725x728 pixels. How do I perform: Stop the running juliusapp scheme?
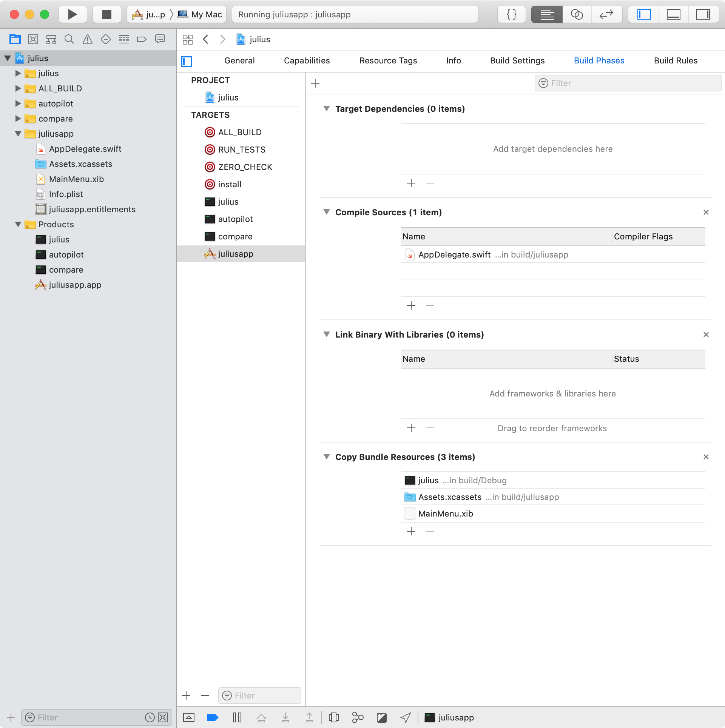click(x=106, y=14)
